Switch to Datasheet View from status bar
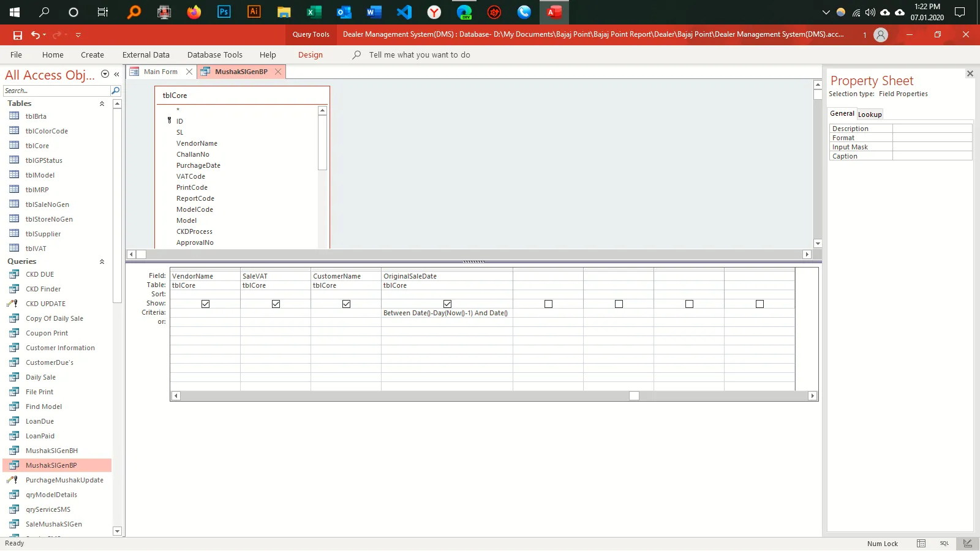Screen dimensions: 980x551 pyautogui.click(x=921, y=544)
